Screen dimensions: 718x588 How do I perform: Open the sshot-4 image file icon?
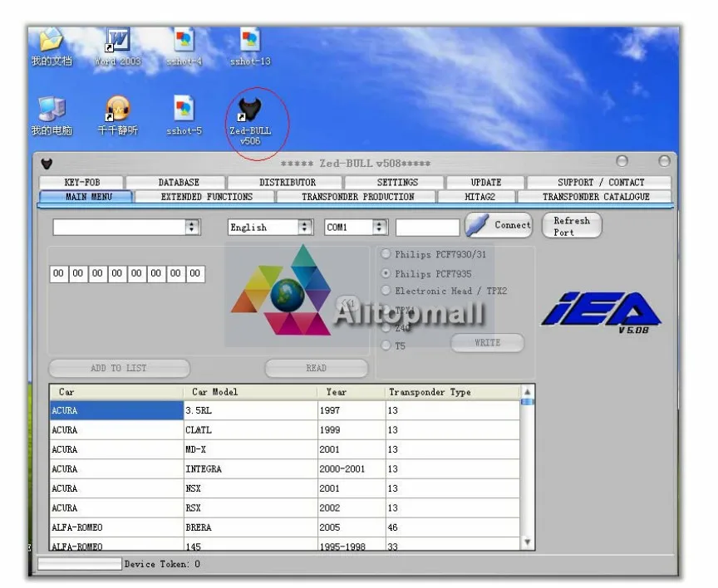tap(184, 47)
